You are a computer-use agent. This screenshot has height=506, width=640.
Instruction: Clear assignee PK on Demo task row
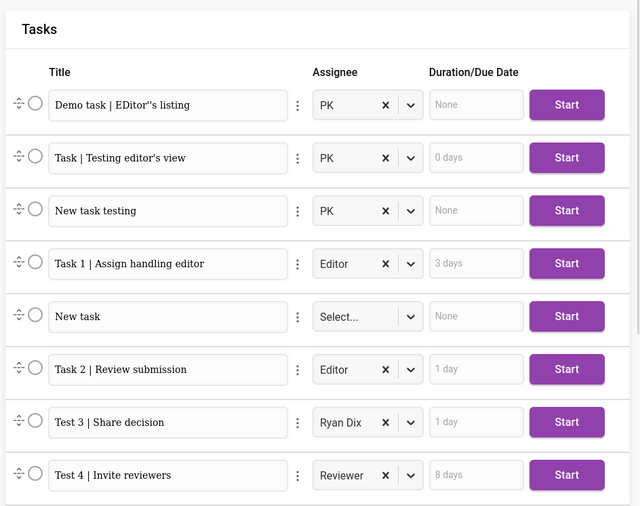(x=385, y=105)
